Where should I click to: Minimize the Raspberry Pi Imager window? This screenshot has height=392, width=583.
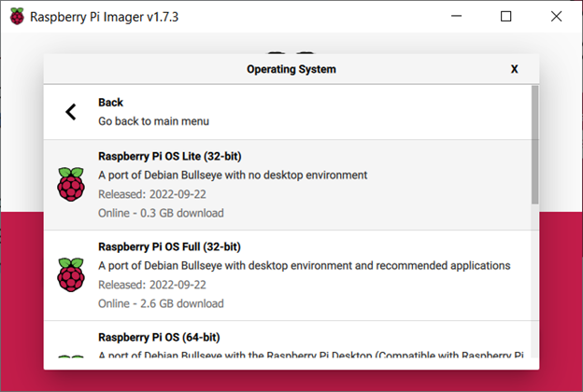[456, 17]
